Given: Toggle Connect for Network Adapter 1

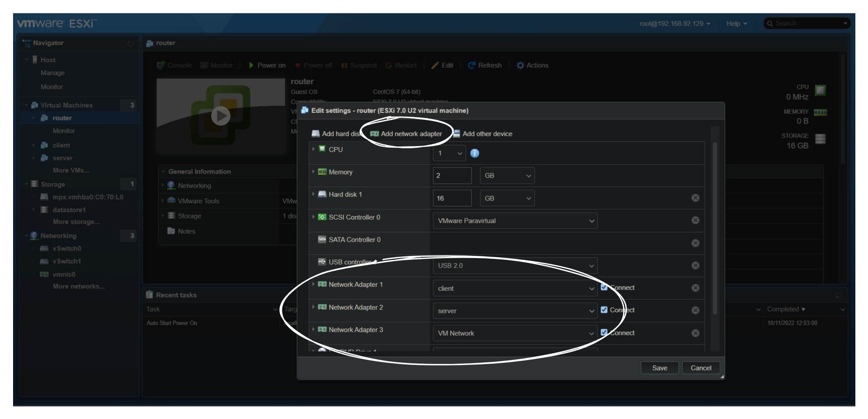Looking at the screenshot, I should coord(604,287).
